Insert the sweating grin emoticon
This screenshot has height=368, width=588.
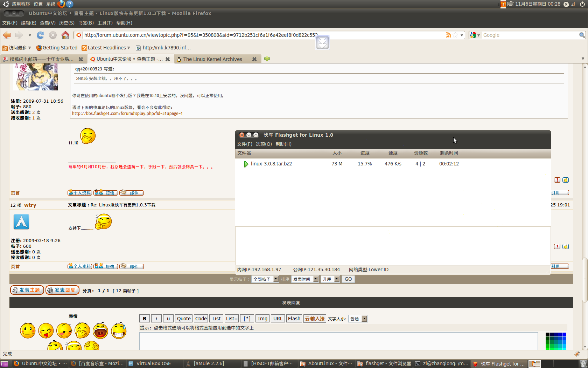pos(119,330)
